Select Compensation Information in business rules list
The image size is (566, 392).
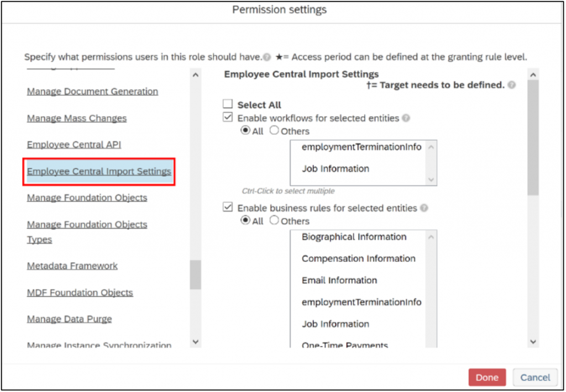[358, 258]
